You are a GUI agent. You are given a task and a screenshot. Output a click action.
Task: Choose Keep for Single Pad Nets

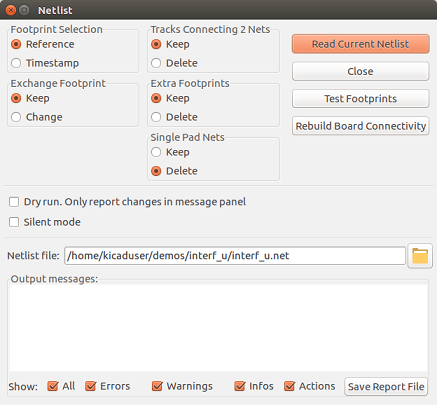coord(156,152)
